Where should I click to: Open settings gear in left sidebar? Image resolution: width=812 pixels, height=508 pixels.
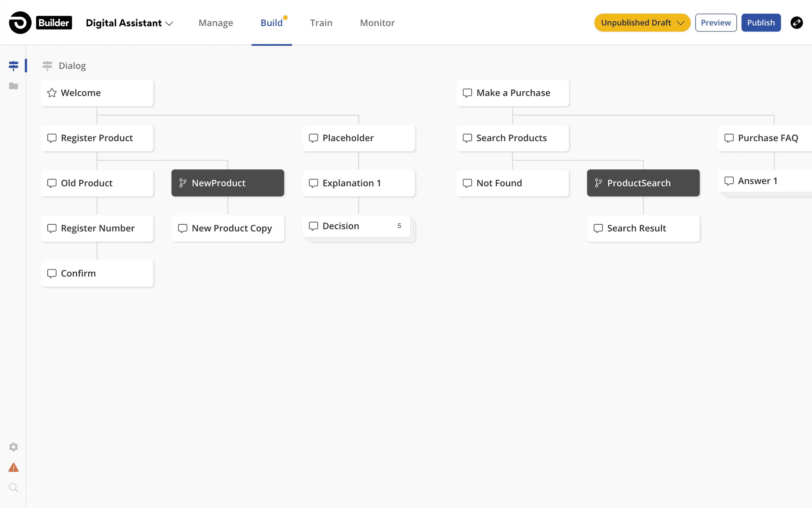(x=13, y=447)
